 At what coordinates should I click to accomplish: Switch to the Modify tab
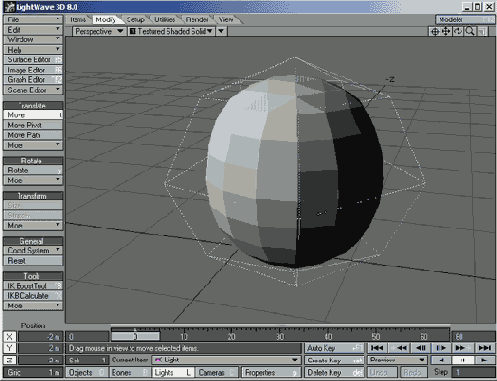[105, 19]
